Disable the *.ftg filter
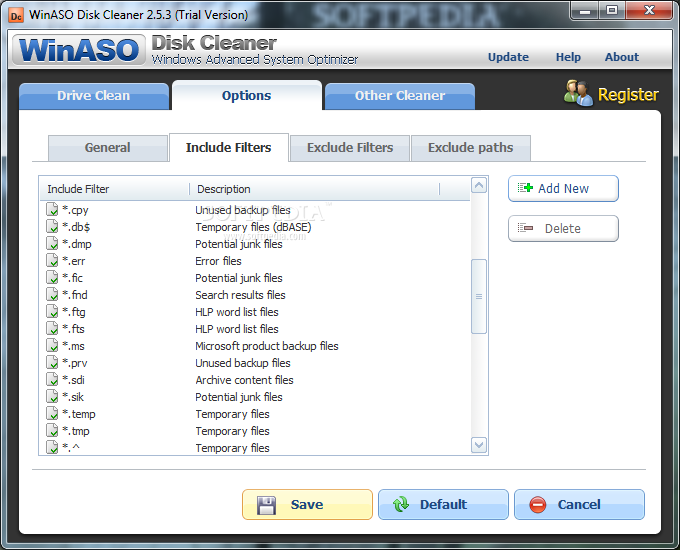The width and height of the screenshot is (680, 550). click(52, 311)
